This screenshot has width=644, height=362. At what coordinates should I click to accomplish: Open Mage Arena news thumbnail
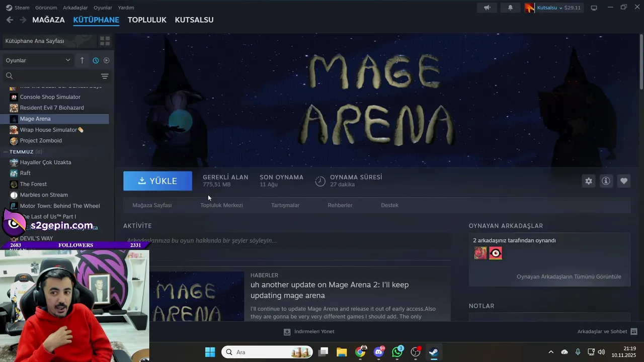tap(196, 297)
